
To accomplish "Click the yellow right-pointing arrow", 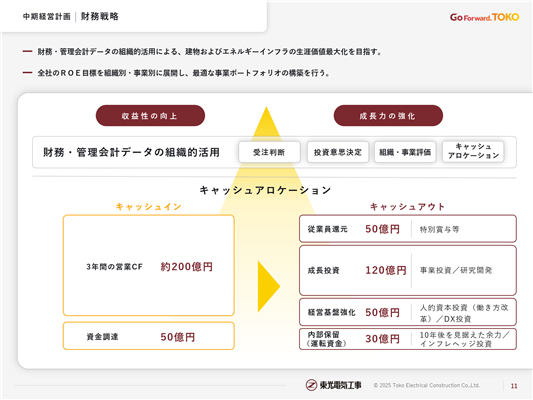I will [x=269, y=286].
